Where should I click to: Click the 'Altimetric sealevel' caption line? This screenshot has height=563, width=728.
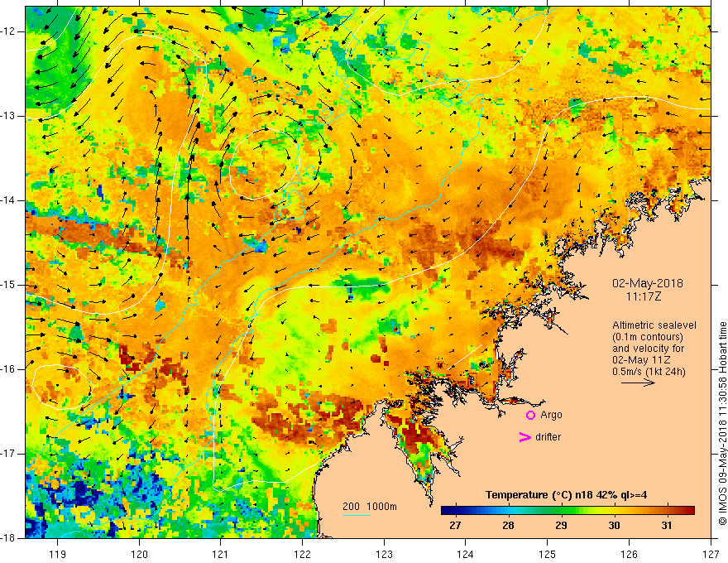(x=654, y=325)
